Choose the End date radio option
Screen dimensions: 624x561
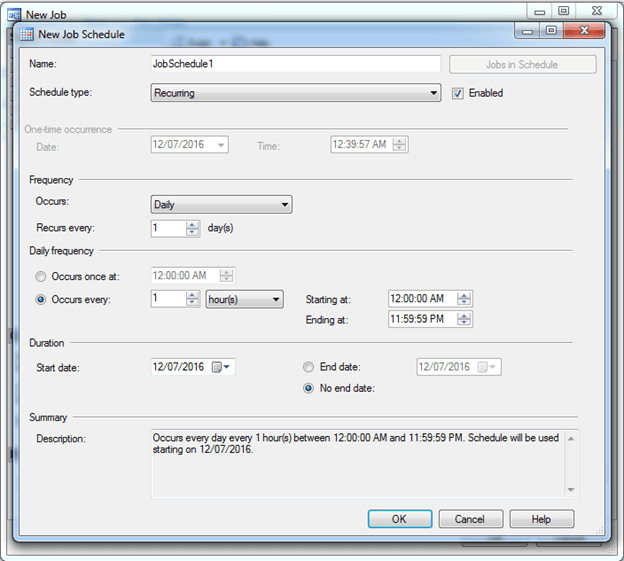point(308,367)
